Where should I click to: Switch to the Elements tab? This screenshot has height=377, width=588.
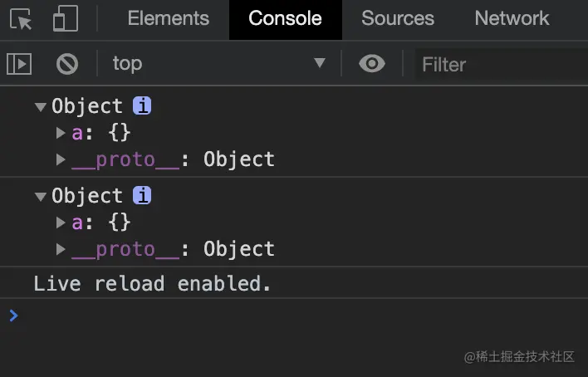click(169, 18)
